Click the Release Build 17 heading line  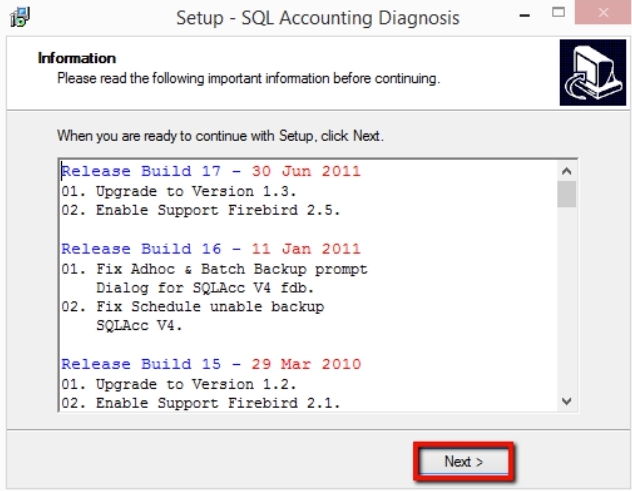[x=210, y=172]
